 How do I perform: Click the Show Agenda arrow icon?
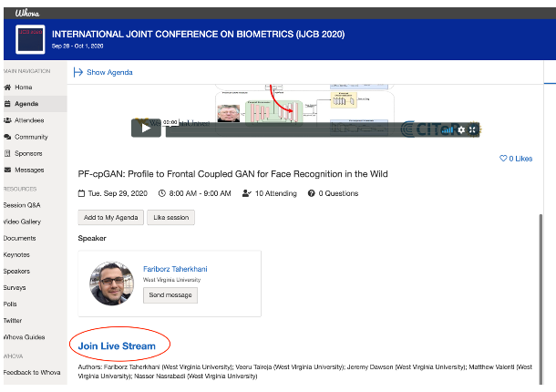pos(78,72)
